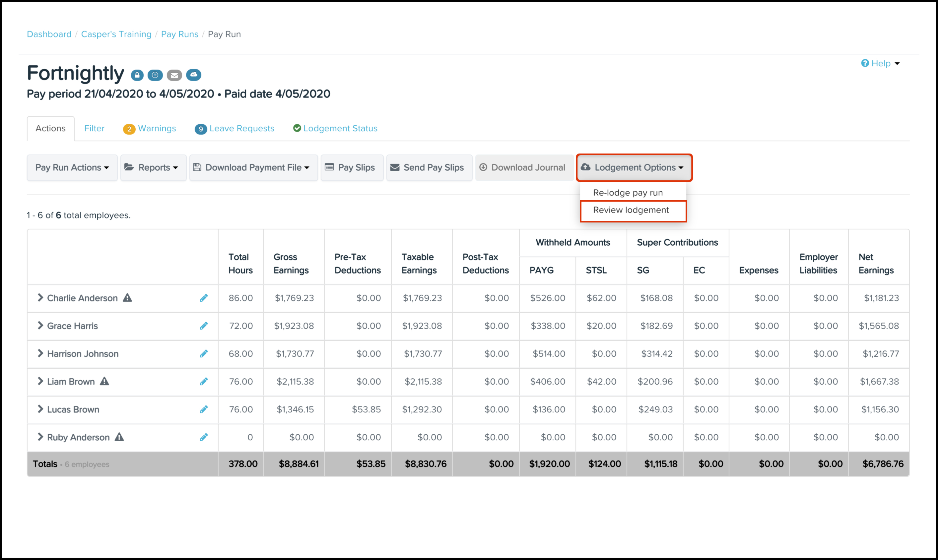
Task: Go to Pay Runs breadcrumb link
Action: (x=179, y=34)
